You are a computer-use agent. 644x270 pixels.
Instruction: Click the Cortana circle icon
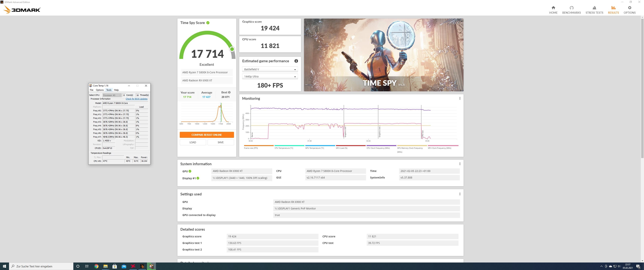[78, 266]
